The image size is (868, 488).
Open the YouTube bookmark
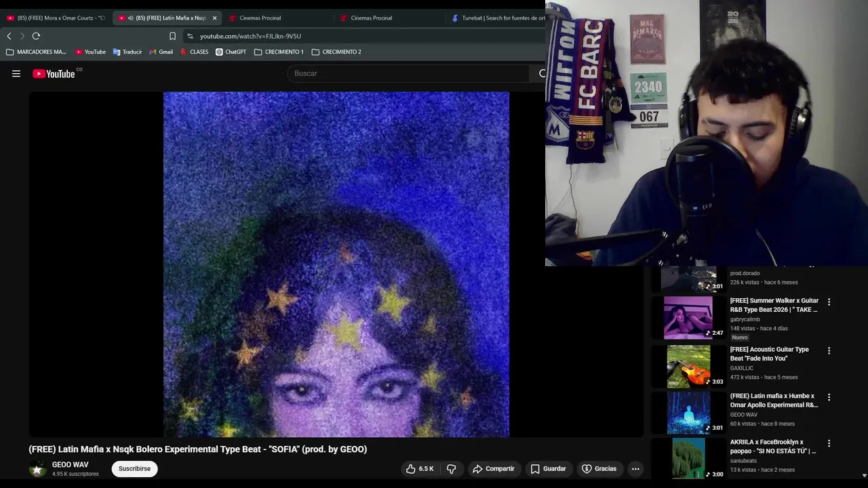click(x=90, y=52)
